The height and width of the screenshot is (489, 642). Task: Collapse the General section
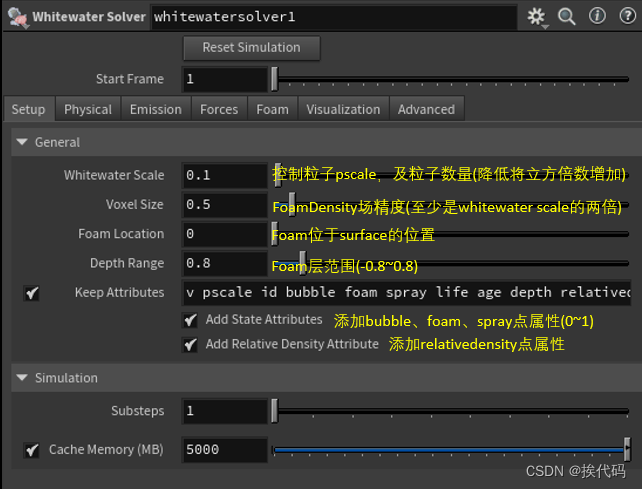tap(22, 142)
